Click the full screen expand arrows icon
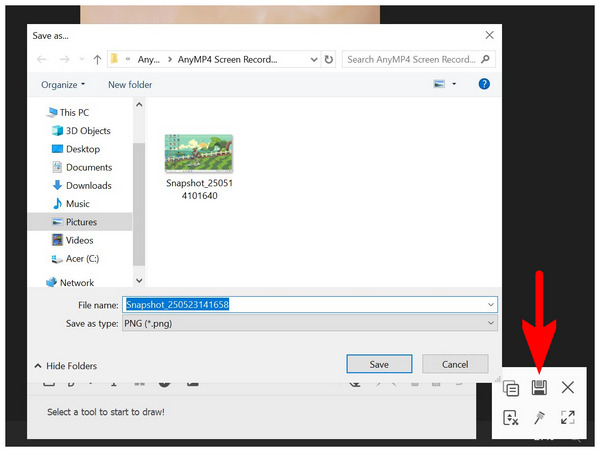 [567, 417]
